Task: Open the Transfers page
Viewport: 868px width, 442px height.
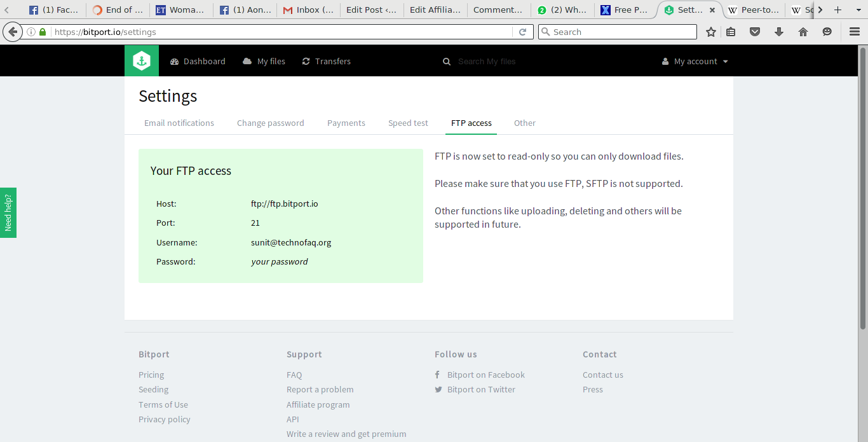Action: [x=326, y=62]
